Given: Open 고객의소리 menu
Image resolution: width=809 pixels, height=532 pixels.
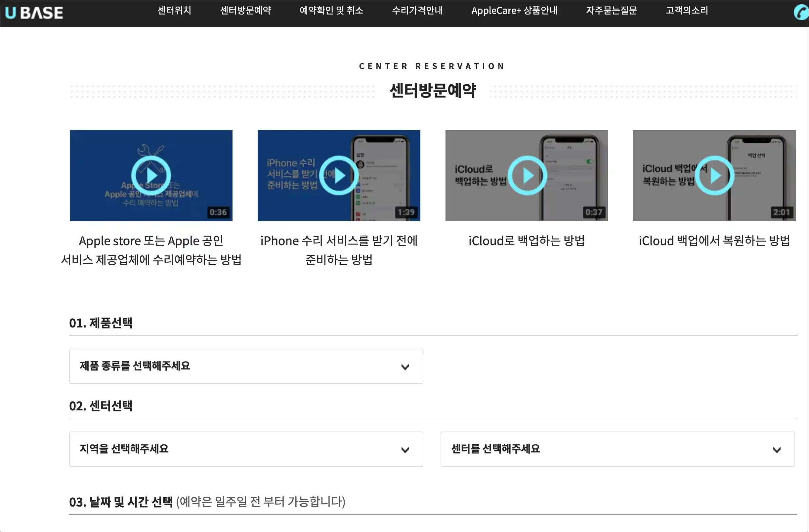Looking at the screenshot, I should click(687, 11).
